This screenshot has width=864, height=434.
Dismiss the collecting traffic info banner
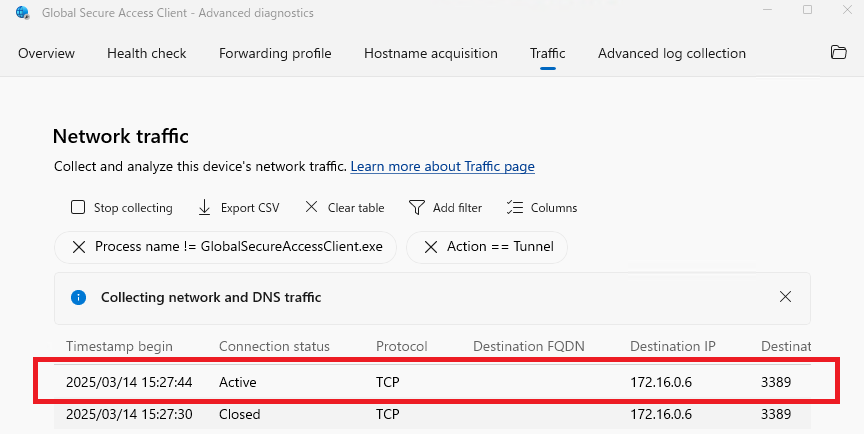tap(785, 297)
